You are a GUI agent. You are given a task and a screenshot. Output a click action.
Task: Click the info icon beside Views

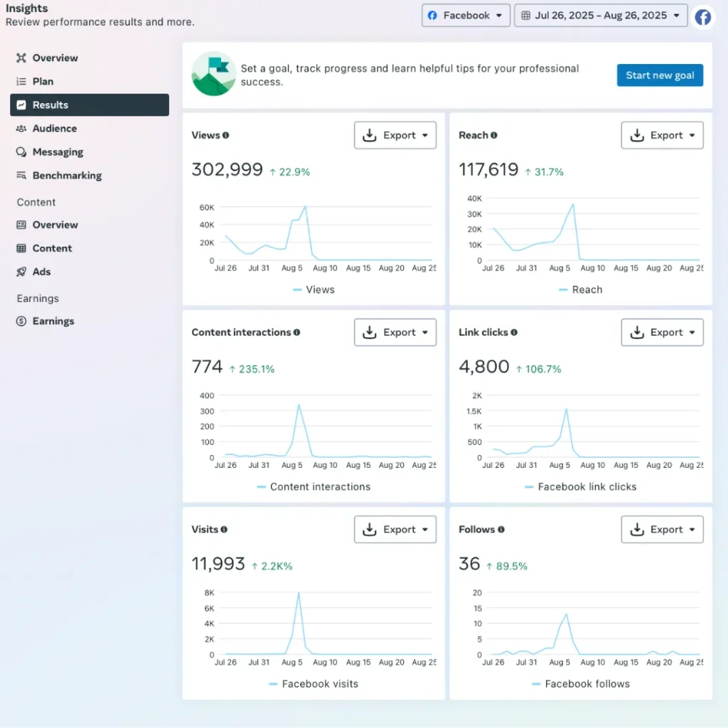226,135
